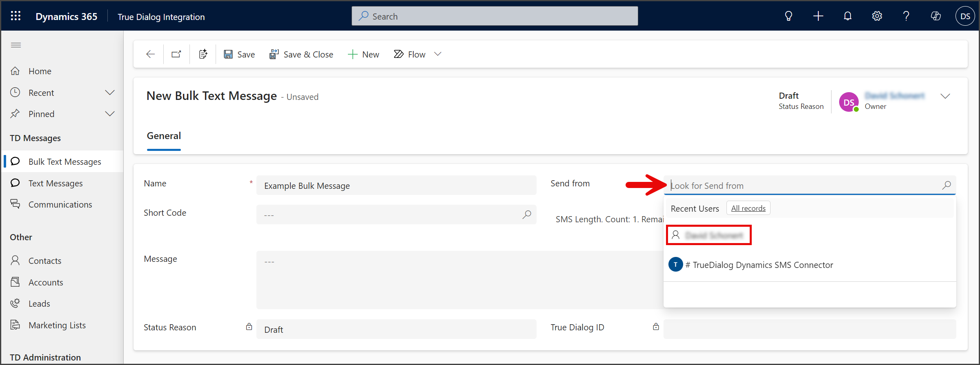The image size is (980, 365).
Task: Open the Copilot icon in header
Action: click(935, 16)
